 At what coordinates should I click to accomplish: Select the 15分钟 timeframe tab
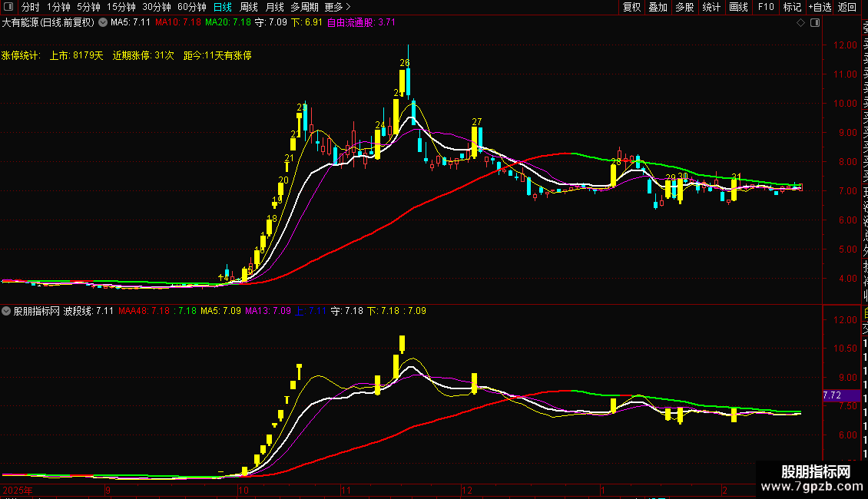point(121,7)
